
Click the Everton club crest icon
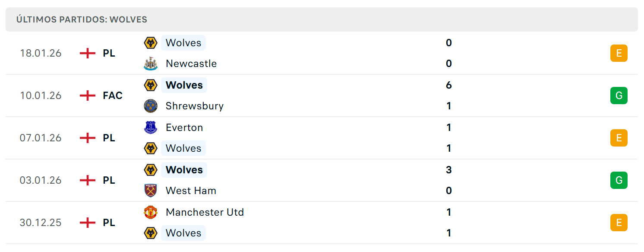(x=151, y=128)
